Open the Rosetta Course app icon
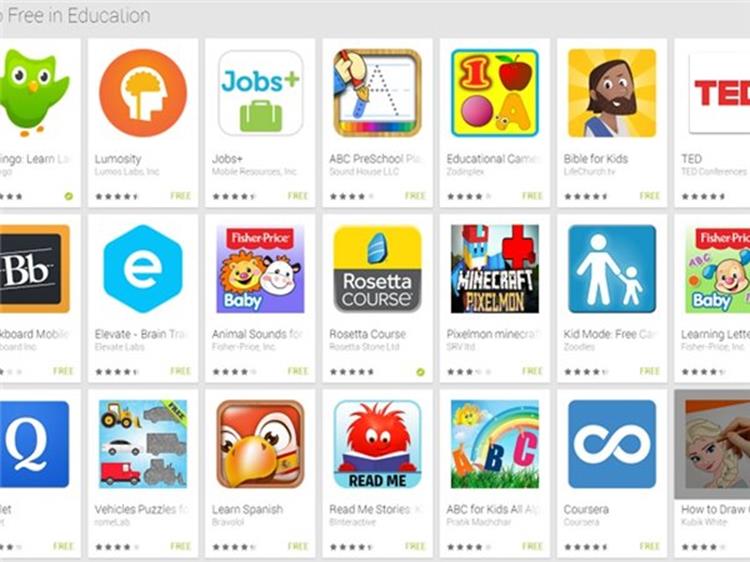Screen dimensions: 750x562 [x=377, y=269]
